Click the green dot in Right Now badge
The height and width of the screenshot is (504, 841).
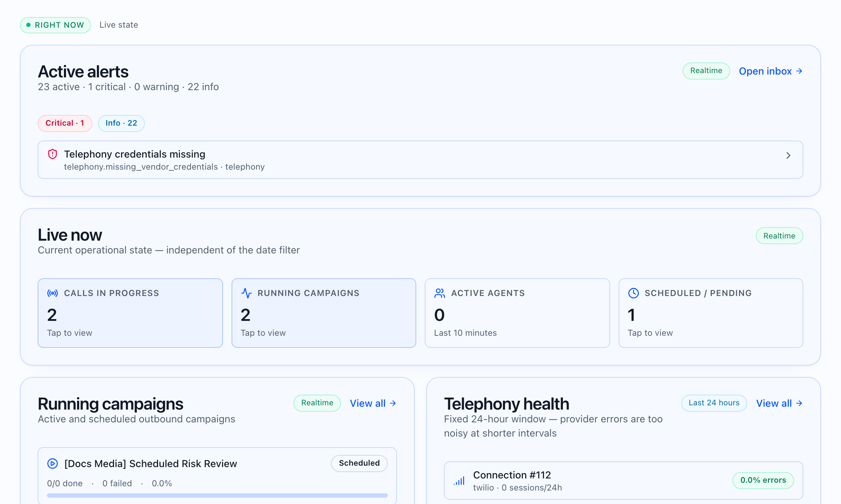28,25
